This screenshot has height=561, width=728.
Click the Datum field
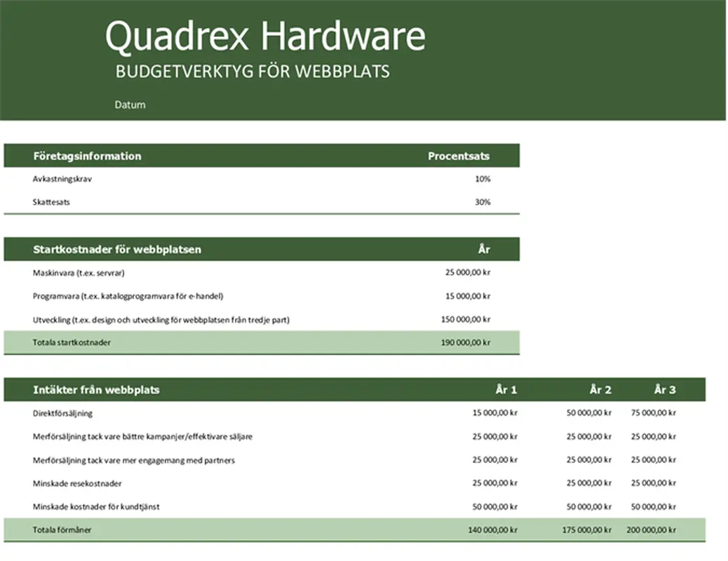click(x=130, y=104)
